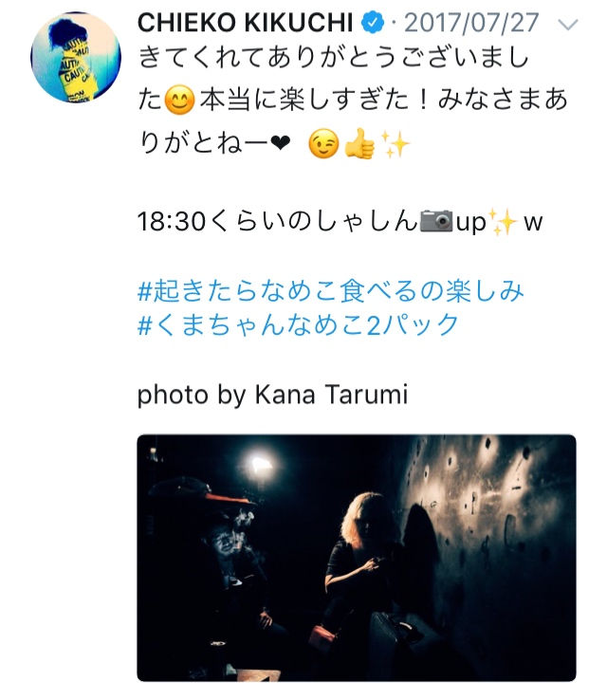The width and height of the screenshot is (607, 700).
Task: Click the blue verified badge
Action: [x=373, y=23]
